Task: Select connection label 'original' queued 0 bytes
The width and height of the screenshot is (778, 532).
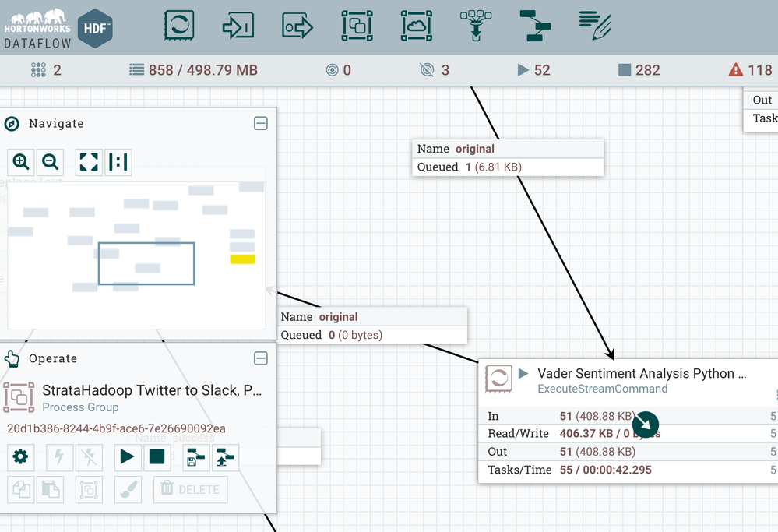Action: click(x=371, y=326)
